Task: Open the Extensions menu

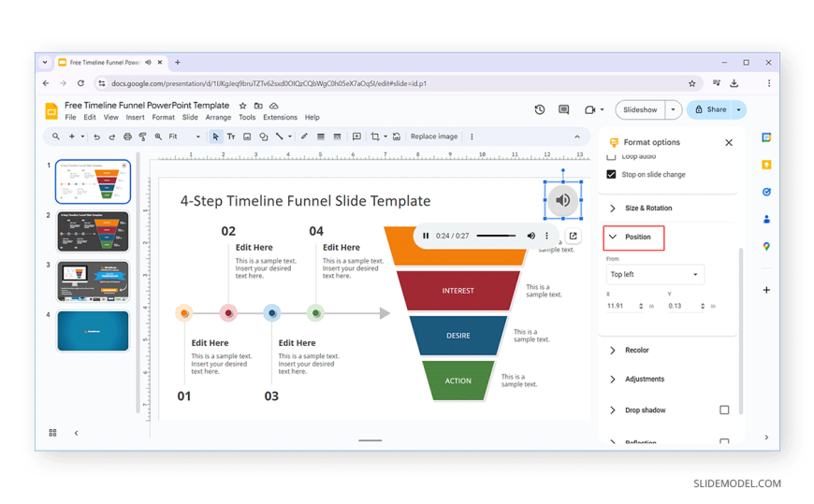Action: [x=280, y=117]
